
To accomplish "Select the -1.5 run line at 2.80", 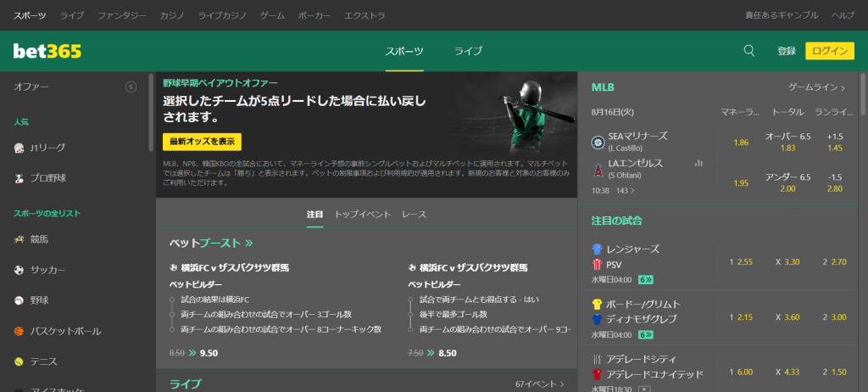I will tap(834, 183).
